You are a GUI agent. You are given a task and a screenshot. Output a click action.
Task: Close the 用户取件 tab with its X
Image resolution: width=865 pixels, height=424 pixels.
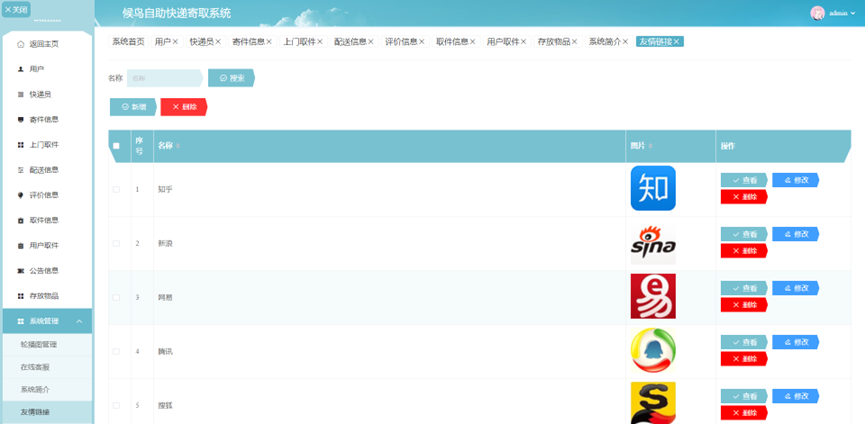pyautogui.click(x=523, y=41)
